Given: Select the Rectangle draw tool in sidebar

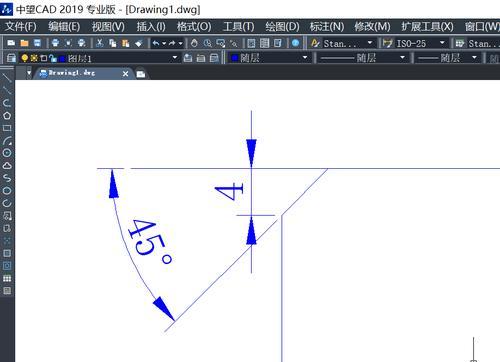Looking at the screenshot, I should [7, 128].
